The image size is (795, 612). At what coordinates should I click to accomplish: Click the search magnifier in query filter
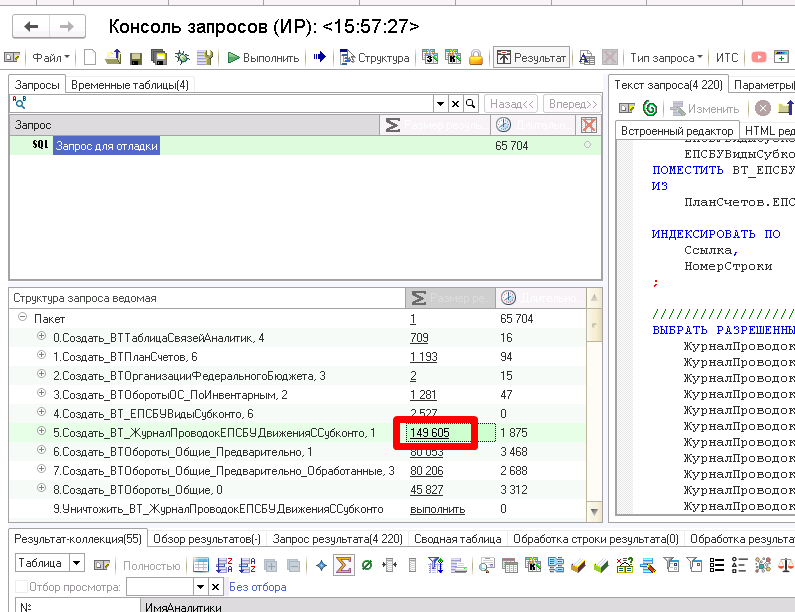(471, 103)
